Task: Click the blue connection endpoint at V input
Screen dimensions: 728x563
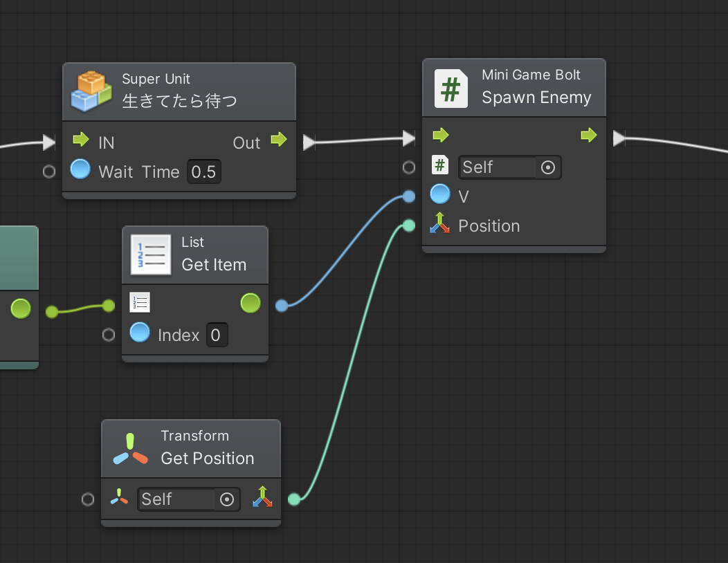Action: click(409, 196)
